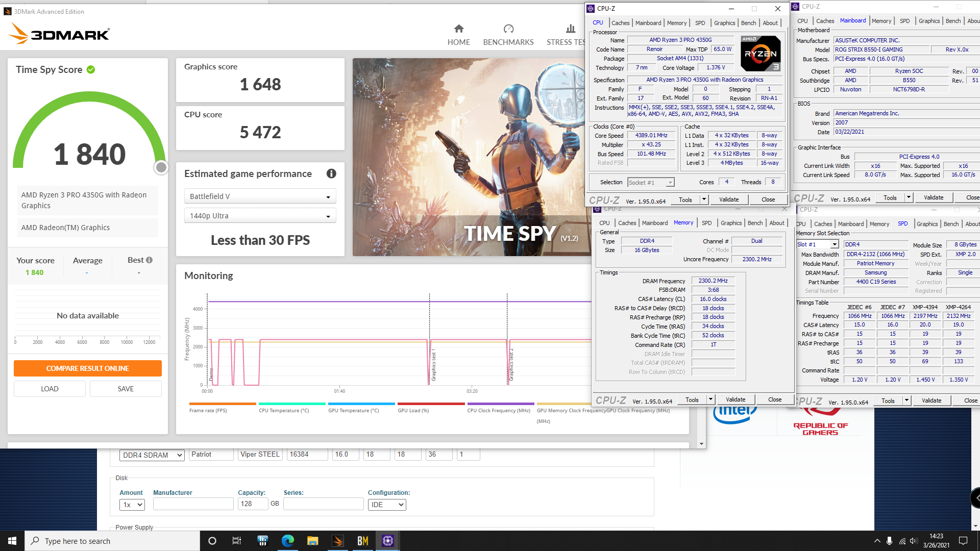
Task: Open the disk Amount 1x dropdown
Action: [x=132, y=505]
